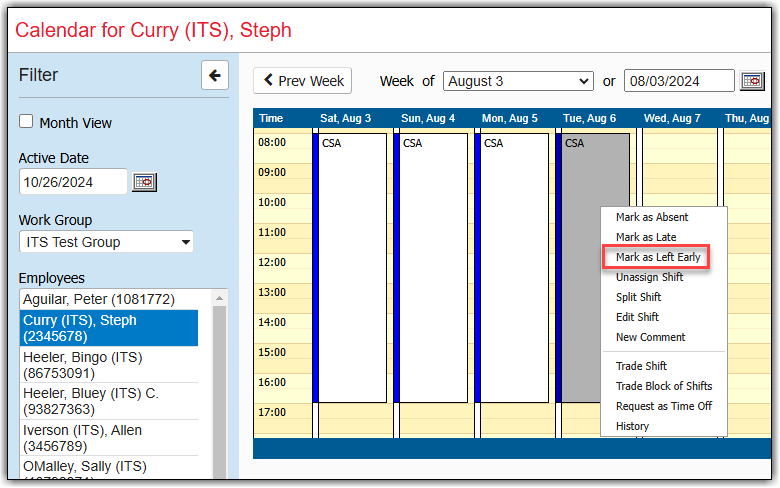The height and width of the screenshot is (488, 780).
Task: Choose Unassign Shift in the menu
Action: coord(649,277)
